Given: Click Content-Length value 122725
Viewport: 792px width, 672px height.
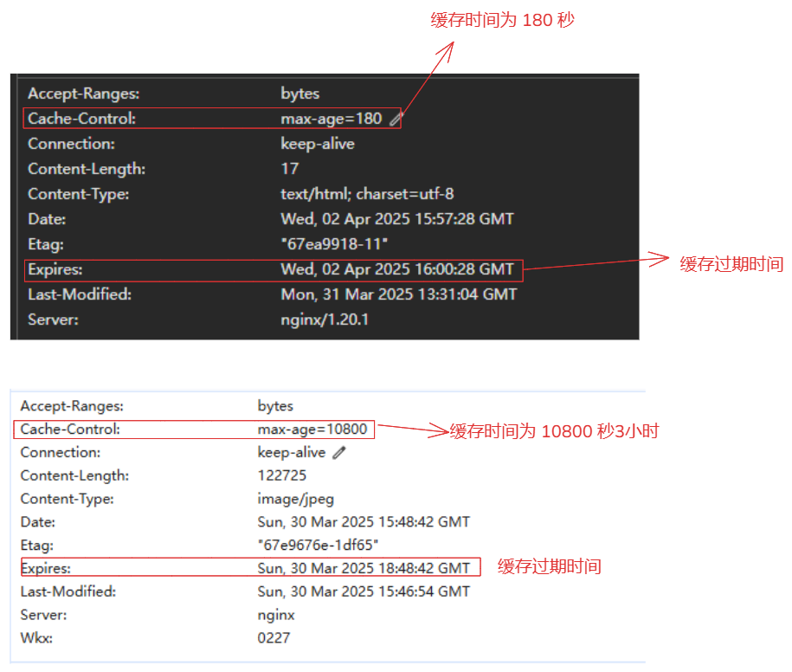Looking at the screenshot, I should coord(282,475).
